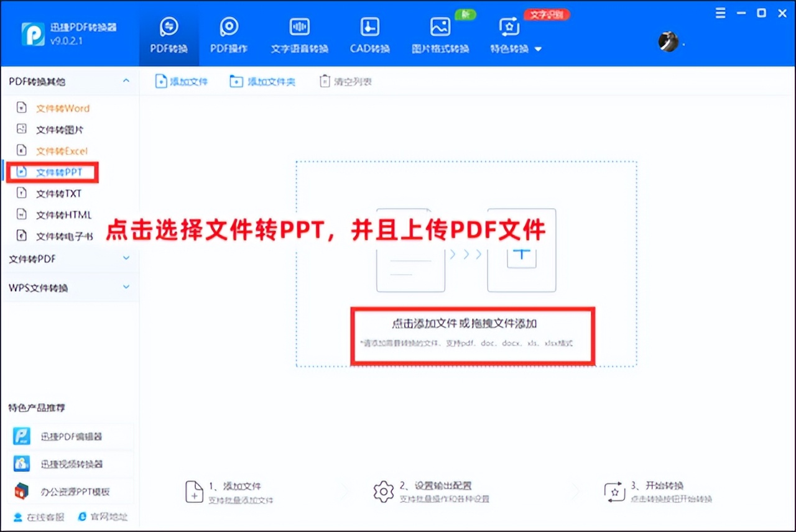
Task: Open the 特色转换 dropdown menu
Action: 516,35
